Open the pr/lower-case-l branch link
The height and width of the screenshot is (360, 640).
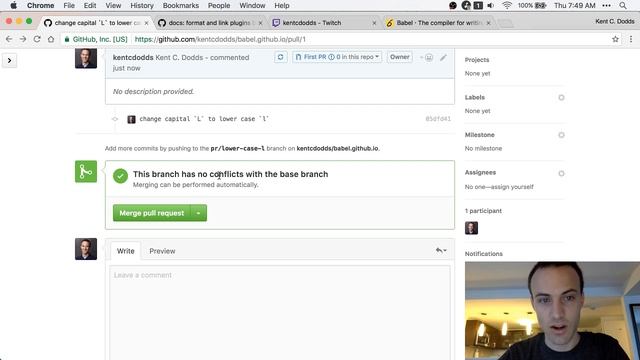[x=238, y=149]
